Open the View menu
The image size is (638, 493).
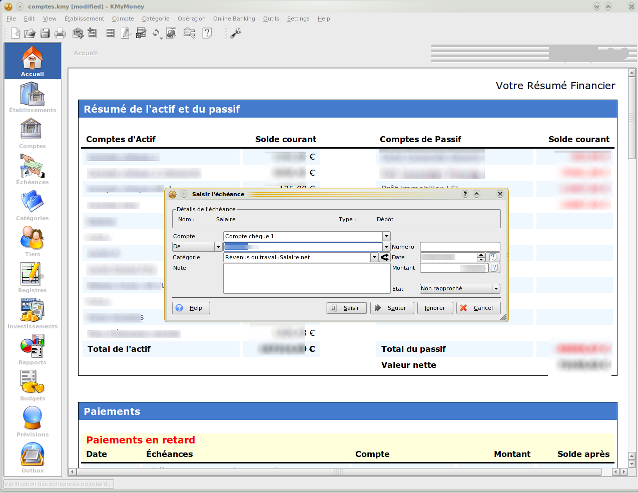coord(49,19)
